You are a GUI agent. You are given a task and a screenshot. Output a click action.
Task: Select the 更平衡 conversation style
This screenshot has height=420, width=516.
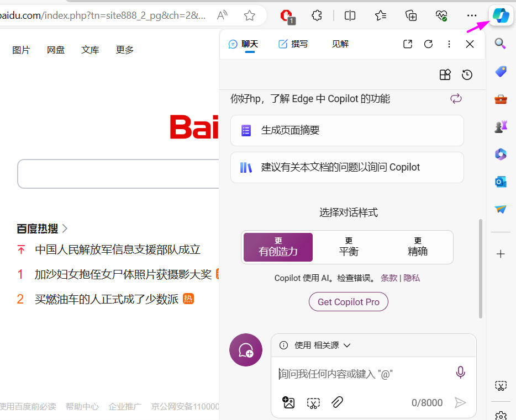pos(349,247)
